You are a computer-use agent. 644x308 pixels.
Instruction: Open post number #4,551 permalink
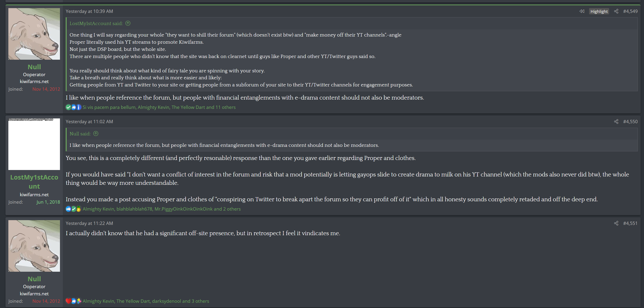click(x=630, y=223)
